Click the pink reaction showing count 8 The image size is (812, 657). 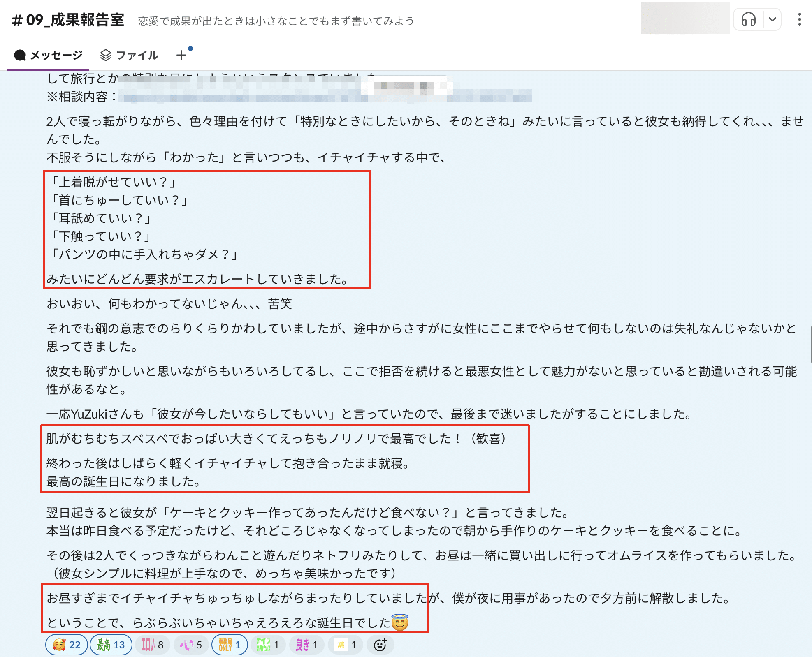click(152, 645)
